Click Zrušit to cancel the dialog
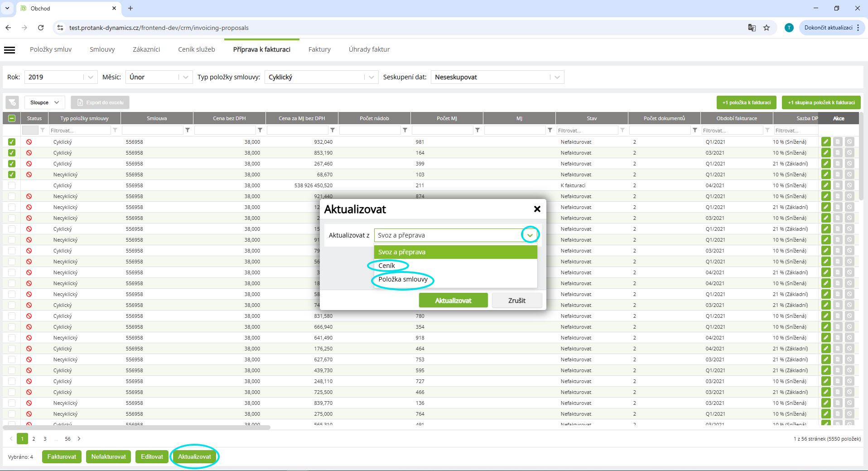 [517, 301]
